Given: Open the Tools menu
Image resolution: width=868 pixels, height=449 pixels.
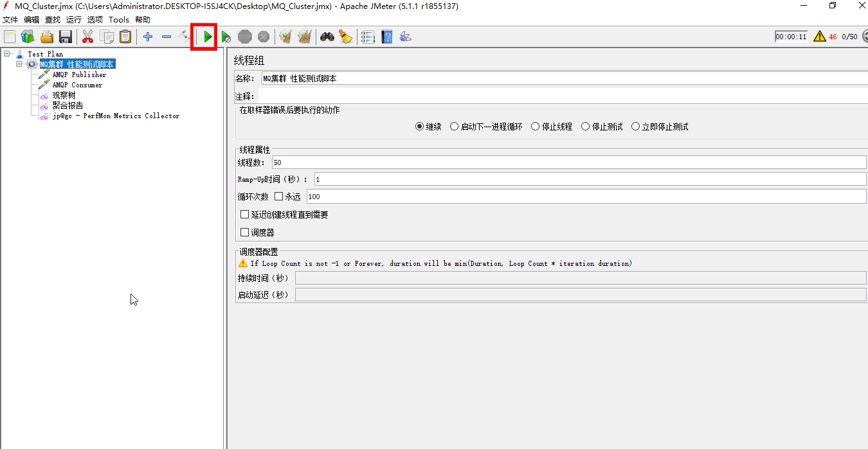Looking at the screenshot, I should (x=119, y=20).
